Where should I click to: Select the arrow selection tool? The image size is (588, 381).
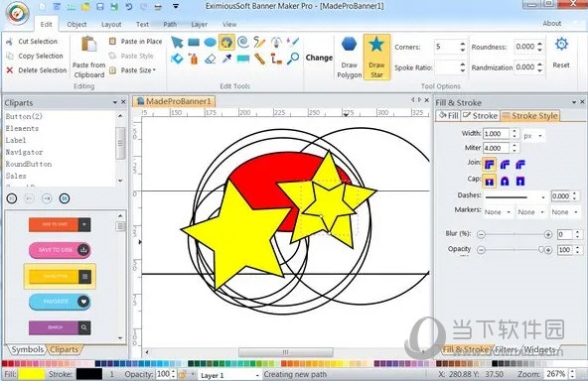177,42
